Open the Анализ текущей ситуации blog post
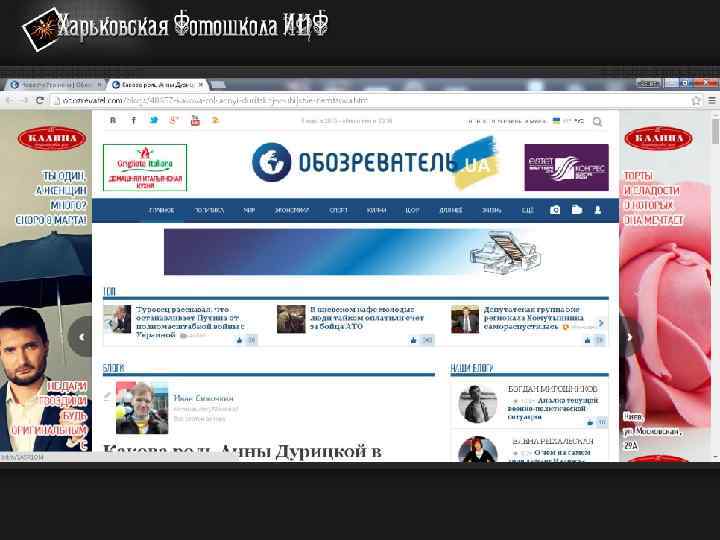Image resolution: width=720 pixels, height=540 pixels. [x=553, y=409]
